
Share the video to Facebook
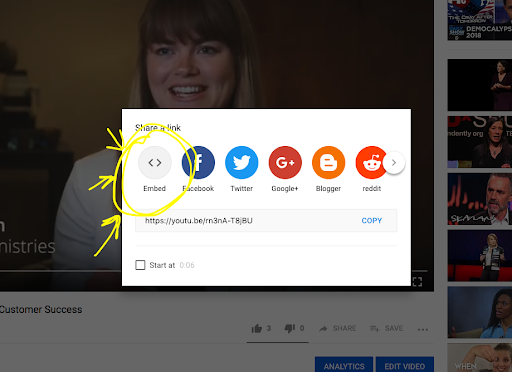pyautogui.click(x=198, y=163)
